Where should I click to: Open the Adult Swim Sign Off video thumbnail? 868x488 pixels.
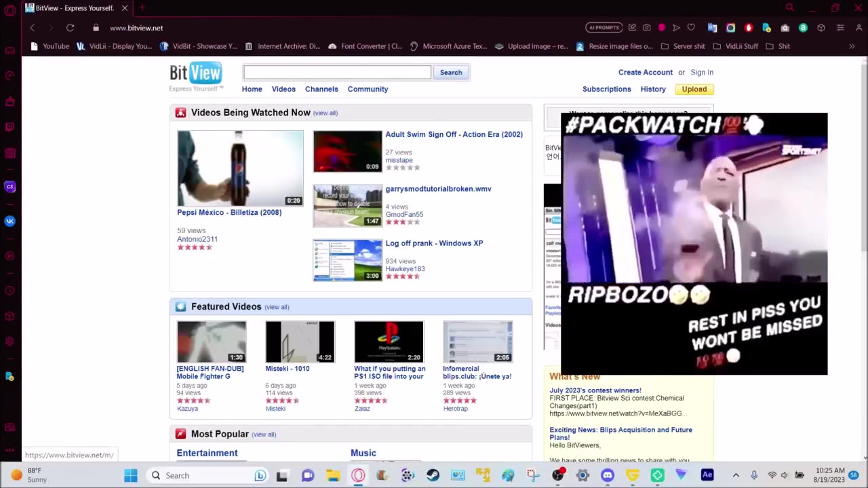pyautogui.click(x=347, y=151)
